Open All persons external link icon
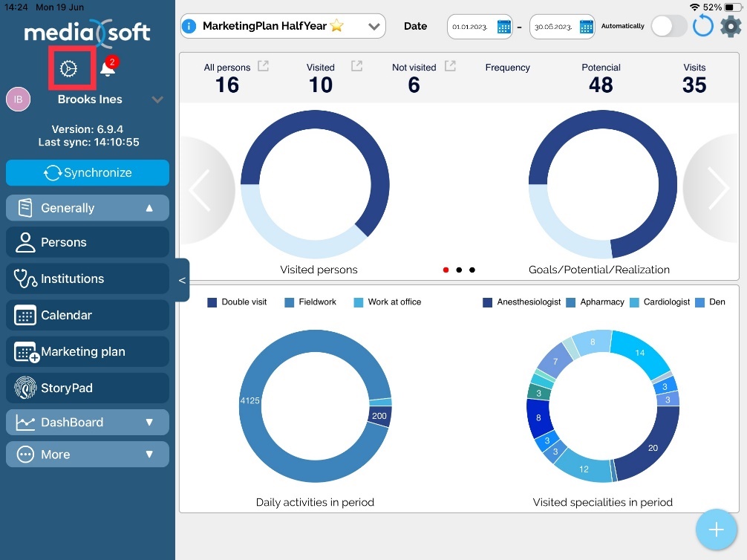This screenshot has height=560, width=747. 264,66
